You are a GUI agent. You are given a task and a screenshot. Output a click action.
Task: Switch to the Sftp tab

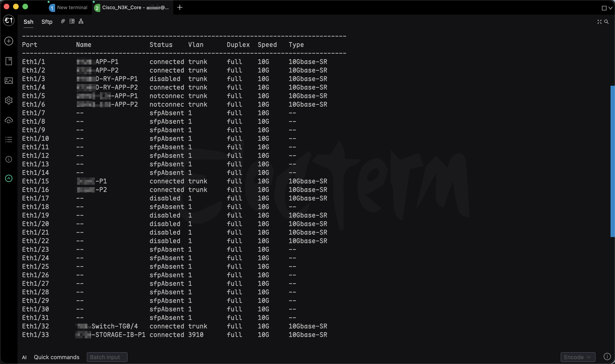47,22
